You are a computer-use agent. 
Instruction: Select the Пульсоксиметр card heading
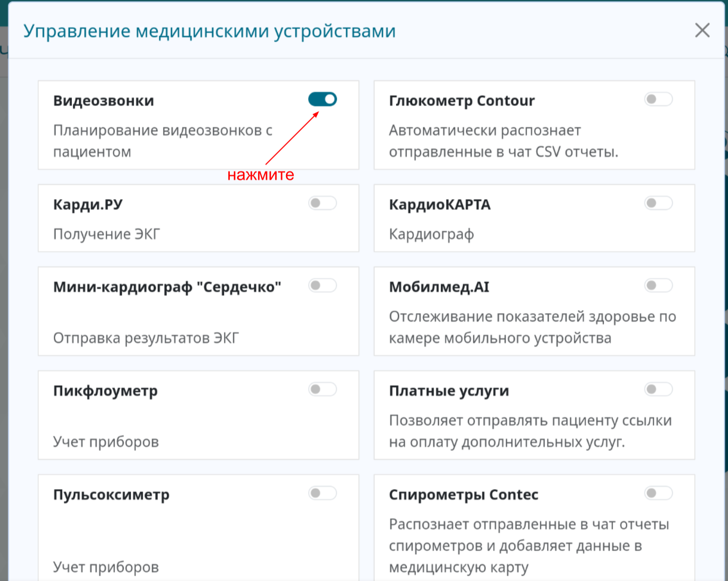[111, 494]
